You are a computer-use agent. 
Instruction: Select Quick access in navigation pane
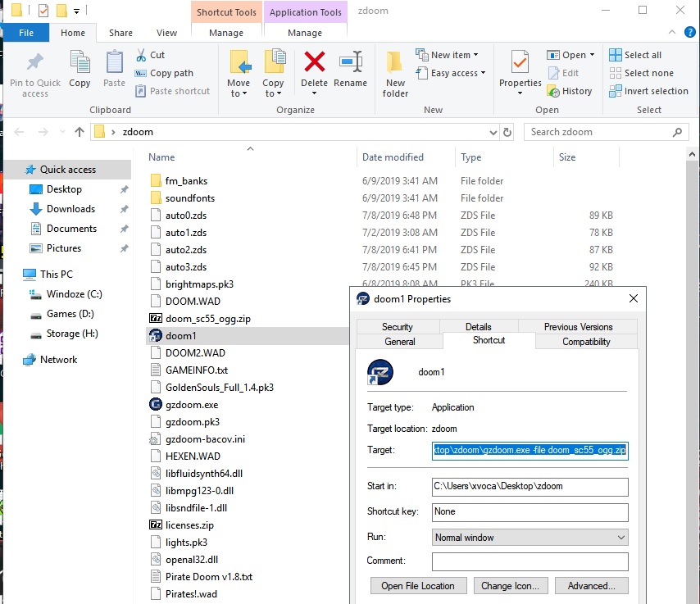click(x=68, y=170)
